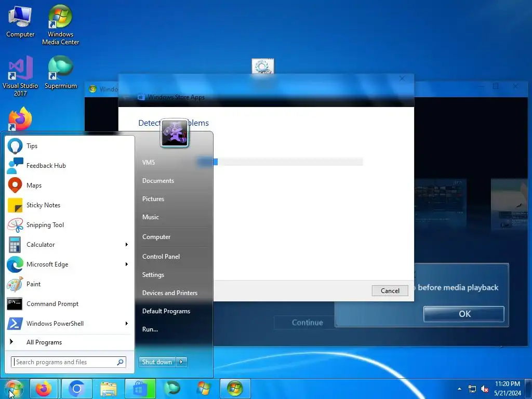
Task: Expand Microsoft Edge jump list arrow
Action: pyautogui.click(x=127, y=264)
